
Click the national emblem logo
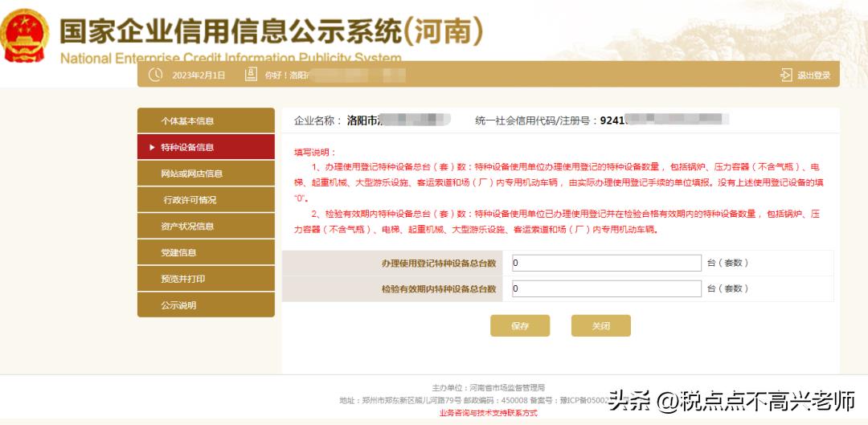point(26,37)
